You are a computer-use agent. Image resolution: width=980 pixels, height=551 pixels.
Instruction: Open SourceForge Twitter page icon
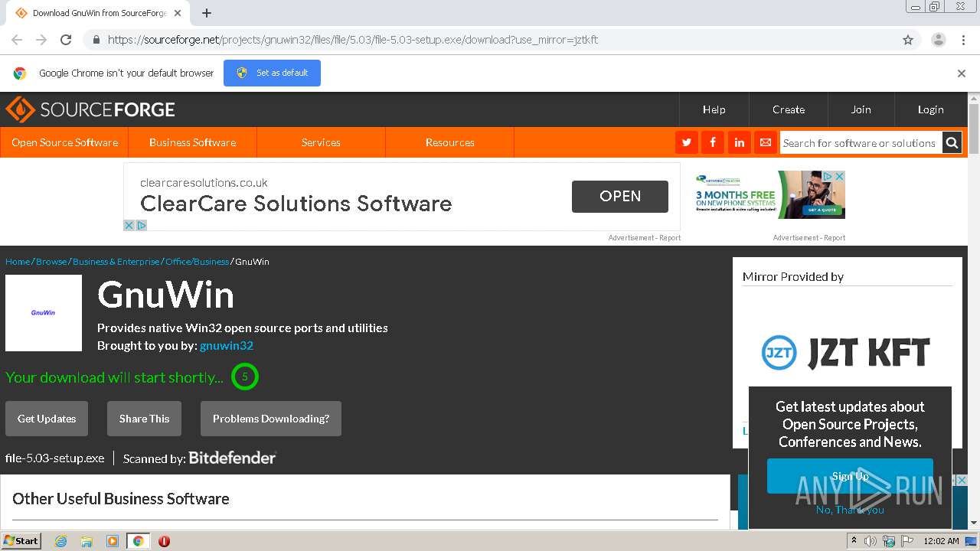pos(686,142)
